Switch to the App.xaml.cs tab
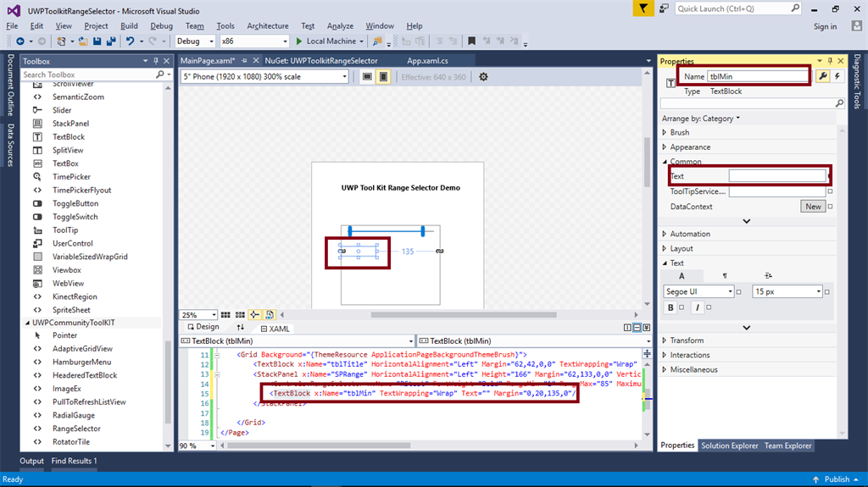The height and width of the screenshot is (487, 868). pyautogui.click(x=427, y=61)
